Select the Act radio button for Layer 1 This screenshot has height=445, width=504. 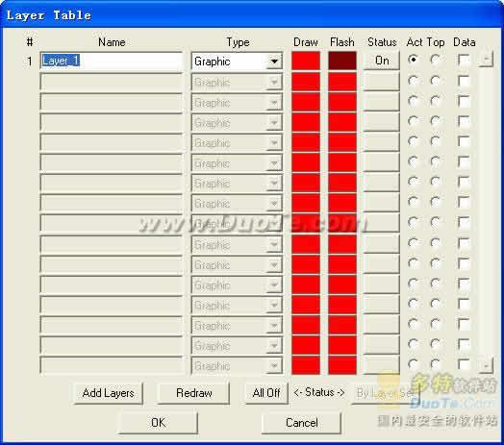(413, 60)
